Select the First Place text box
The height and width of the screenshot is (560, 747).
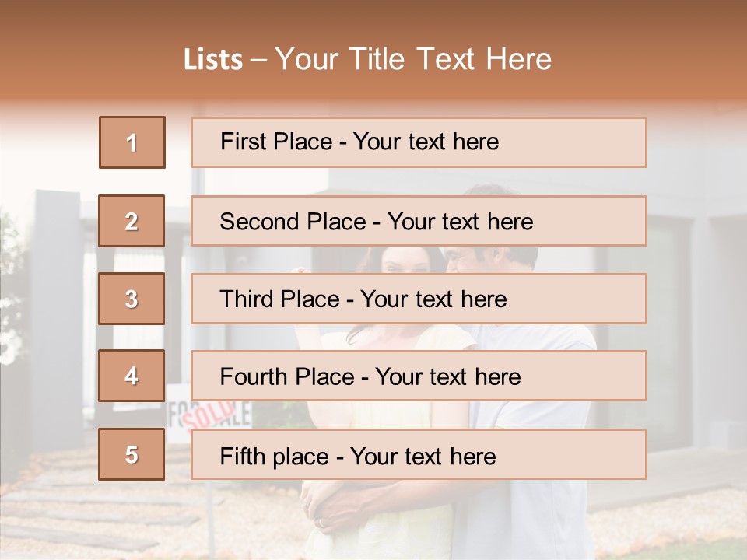pos(419,142)
